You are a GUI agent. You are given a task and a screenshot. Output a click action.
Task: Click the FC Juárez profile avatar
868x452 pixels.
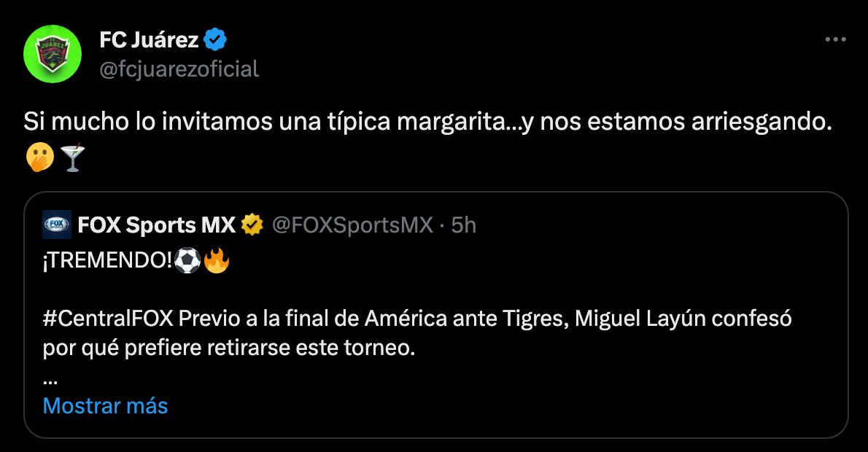tap(53, 53)
